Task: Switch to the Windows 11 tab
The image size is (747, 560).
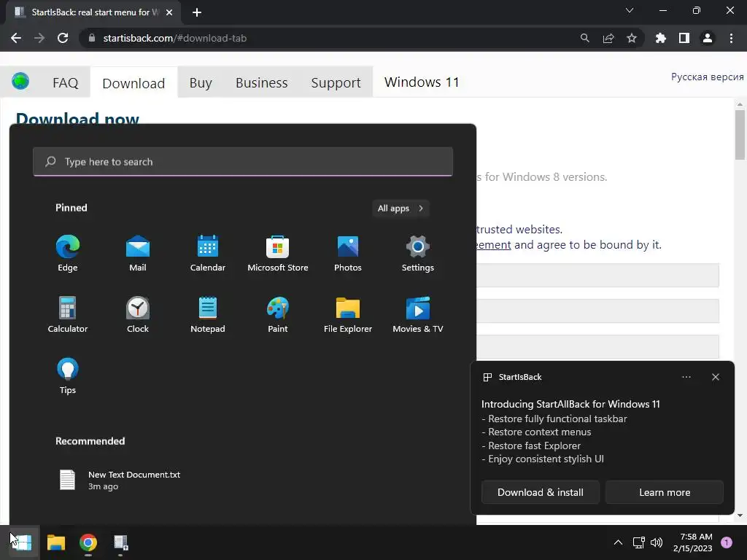Action: pyautogui.click(x=422, y=82)
